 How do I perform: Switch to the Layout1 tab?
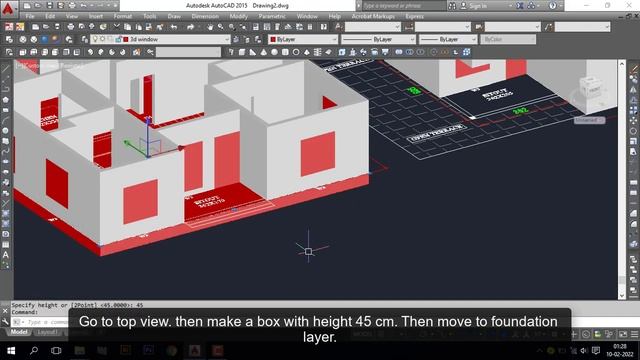pos(47,332)
